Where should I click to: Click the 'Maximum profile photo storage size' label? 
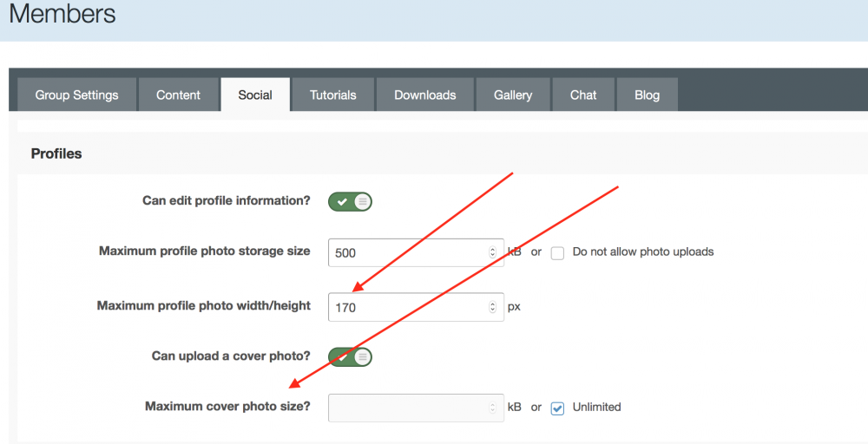coord(204,251)
